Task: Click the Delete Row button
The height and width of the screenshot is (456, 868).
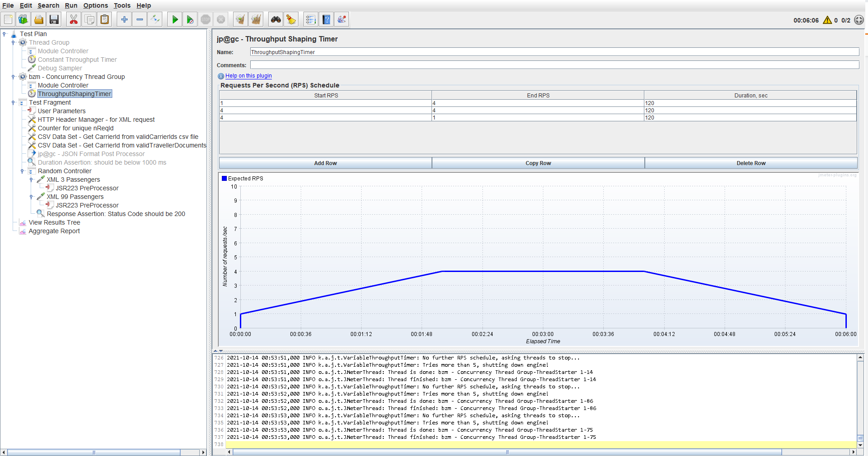Action: (x=751, y=163)
